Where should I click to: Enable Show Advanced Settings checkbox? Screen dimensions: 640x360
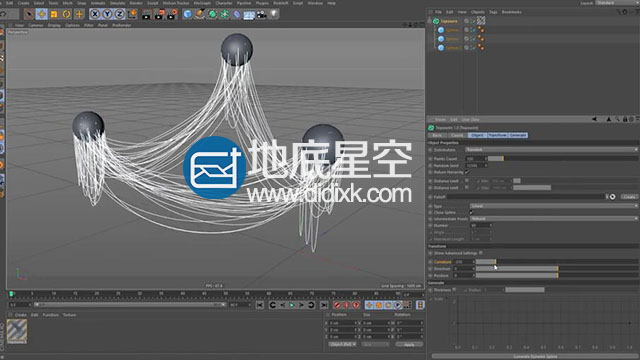pyautogui.click(x=481, y=253)
